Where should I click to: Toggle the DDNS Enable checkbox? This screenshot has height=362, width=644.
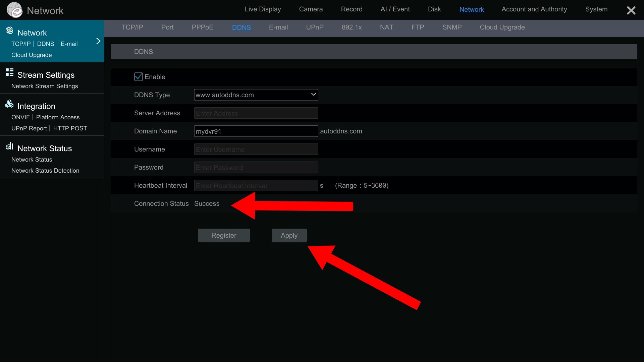pyautogui.click(x=138, y=77)
